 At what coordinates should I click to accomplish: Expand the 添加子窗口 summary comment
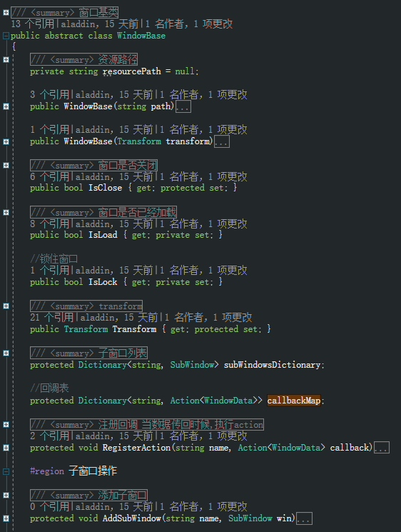[x=6, y=496]
